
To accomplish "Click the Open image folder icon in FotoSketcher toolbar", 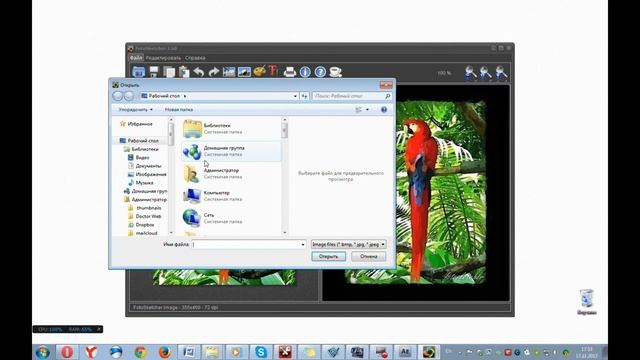I will coord(138,72).
